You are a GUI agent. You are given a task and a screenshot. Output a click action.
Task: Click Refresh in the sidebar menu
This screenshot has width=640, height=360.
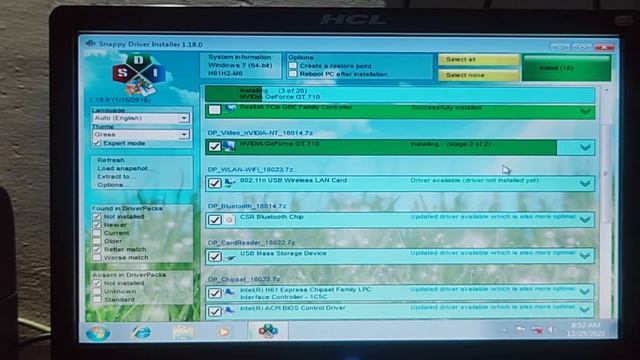[x=111, y=160]
